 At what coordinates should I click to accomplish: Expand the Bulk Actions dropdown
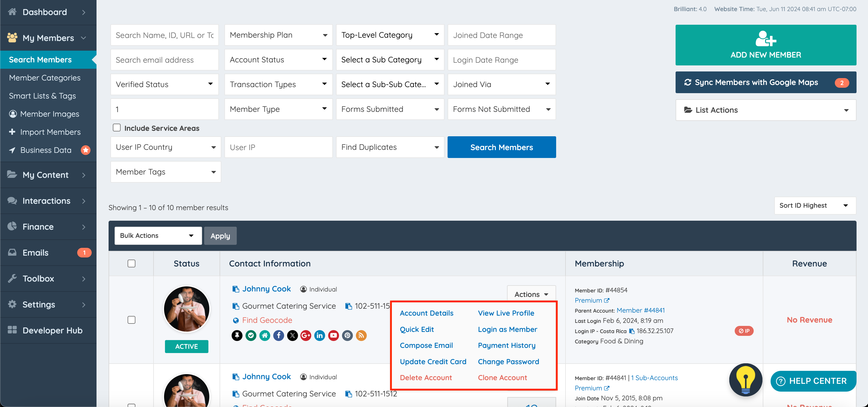[x=158, y=235]
